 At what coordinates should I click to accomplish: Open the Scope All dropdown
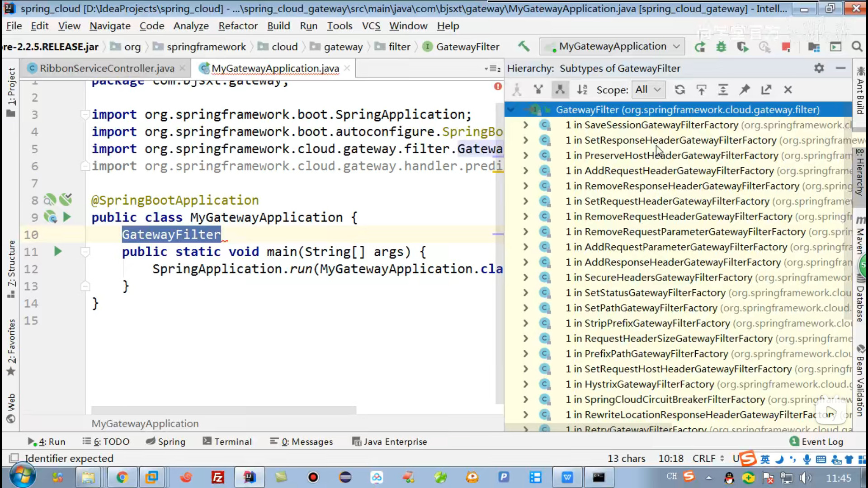[x=647, y=90]
